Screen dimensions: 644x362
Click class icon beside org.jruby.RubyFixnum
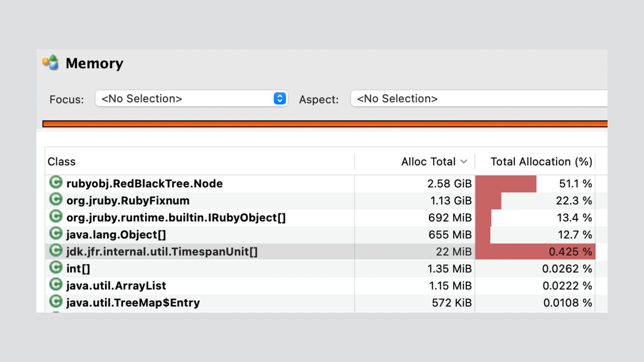click(x=56, y=200)
